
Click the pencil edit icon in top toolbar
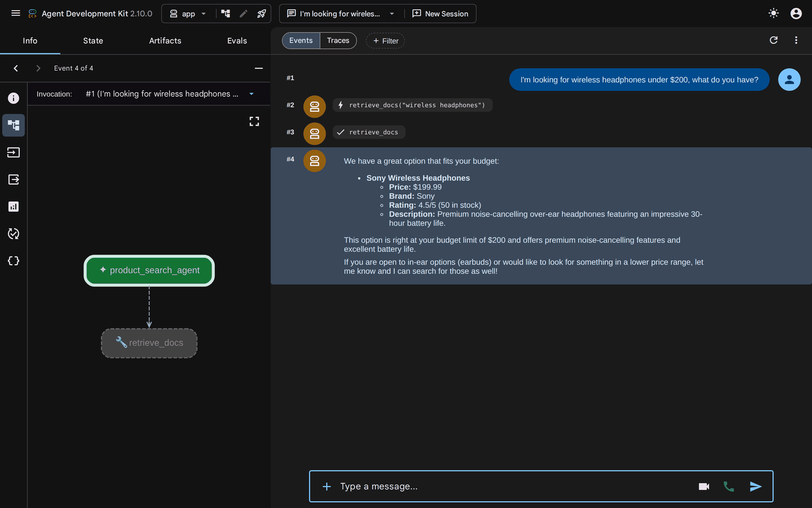click(x=244, y=14)
